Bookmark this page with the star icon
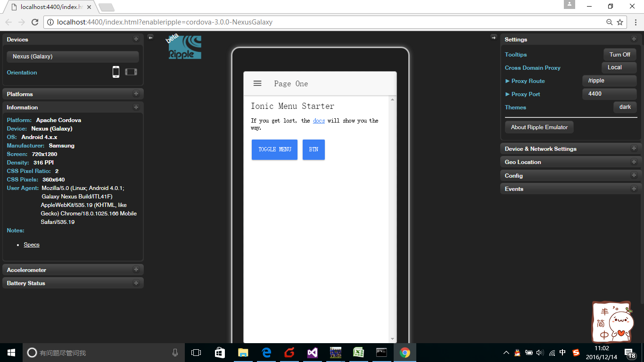Image resolution: width=644 pixels, height=362 pixels. (x=620, y=22)
